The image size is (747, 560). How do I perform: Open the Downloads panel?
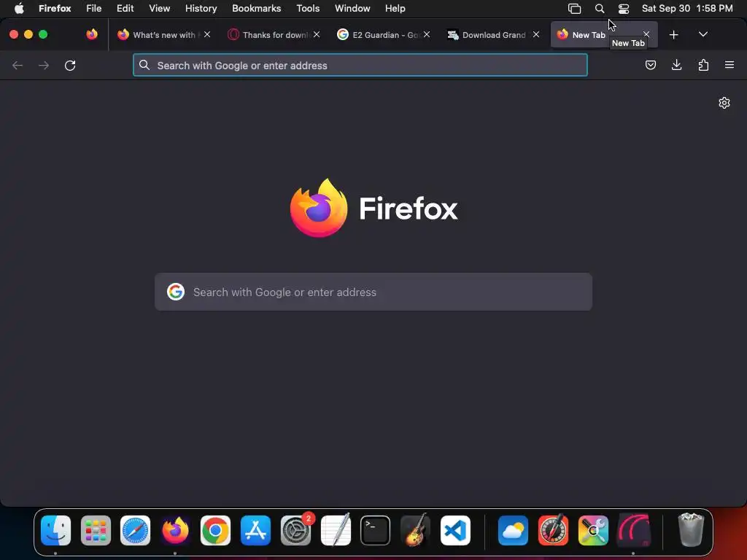pos(676,65)
